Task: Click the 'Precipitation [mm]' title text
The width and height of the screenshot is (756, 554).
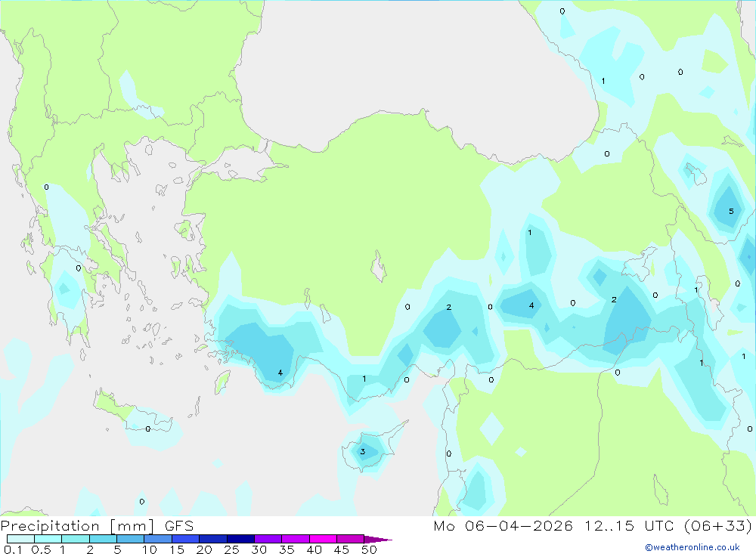Action: [x=78, y=526]
